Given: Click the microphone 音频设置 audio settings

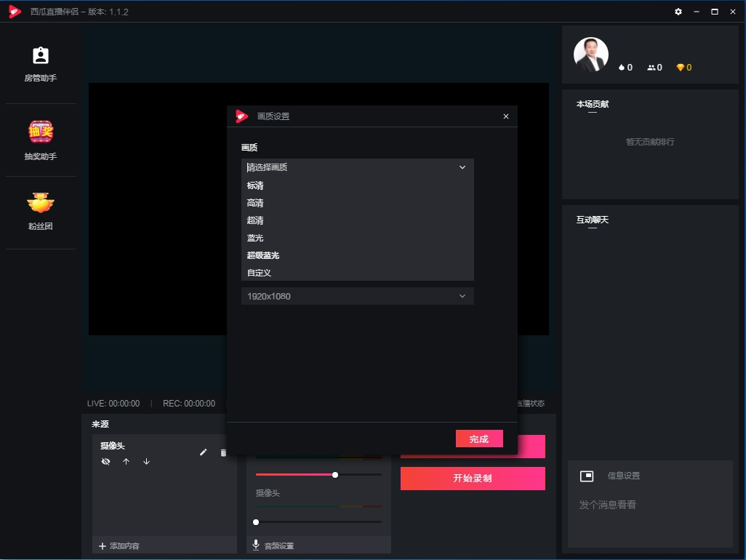Looking at the screenshot, I should [273, 545].
